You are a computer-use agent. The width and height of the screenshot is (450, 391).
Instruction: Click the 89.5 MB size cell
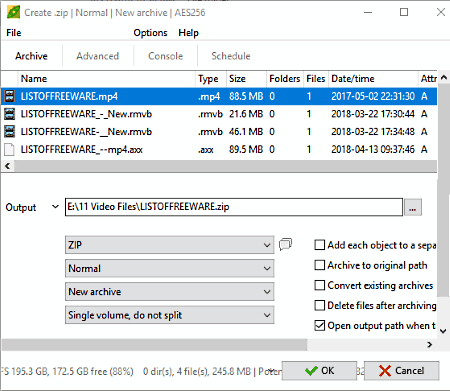pos(246,149)
